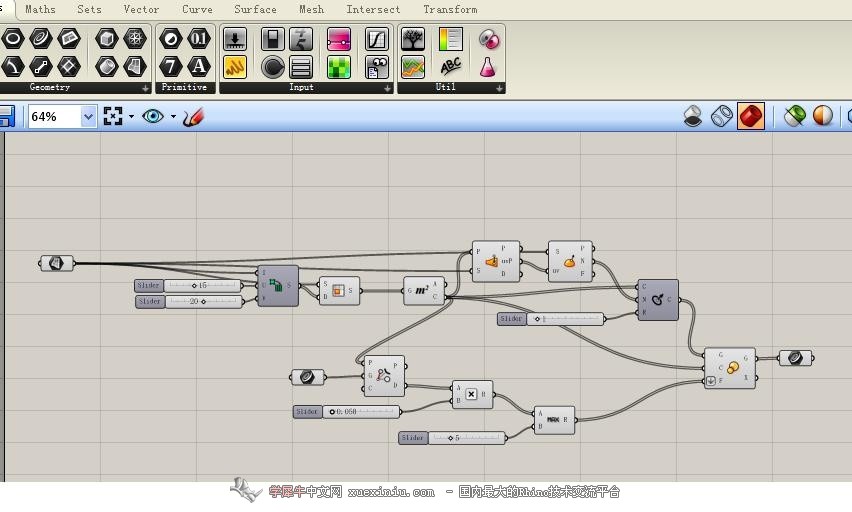Choose the Quick Graph icon in Util

[413, 67]
